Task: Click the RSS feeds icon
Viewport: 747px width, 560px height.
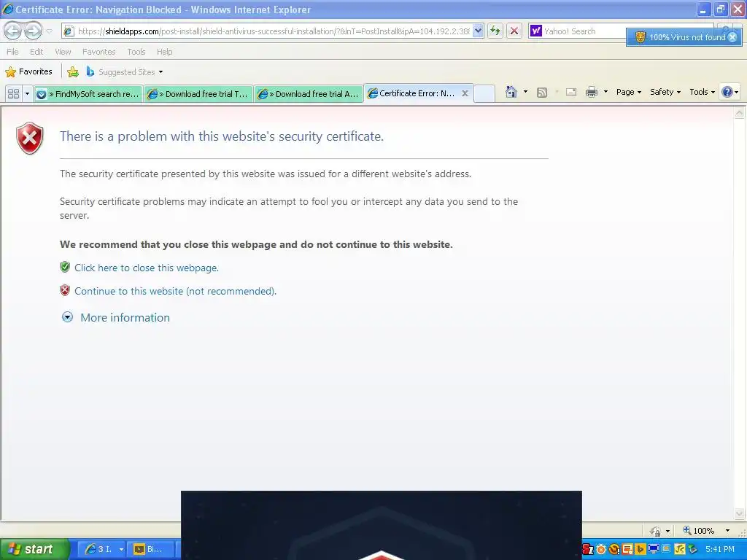Action: (x=542, y=93)
